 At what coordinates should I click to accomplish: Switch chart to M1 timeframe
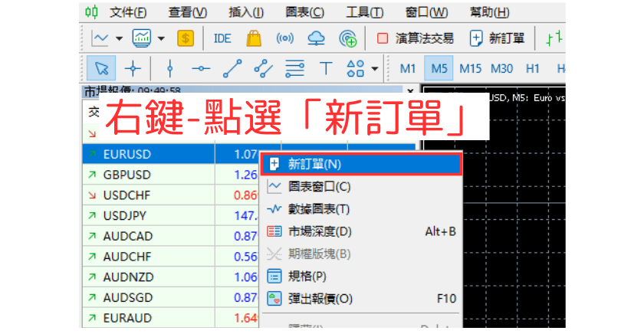tap(408, 68)
